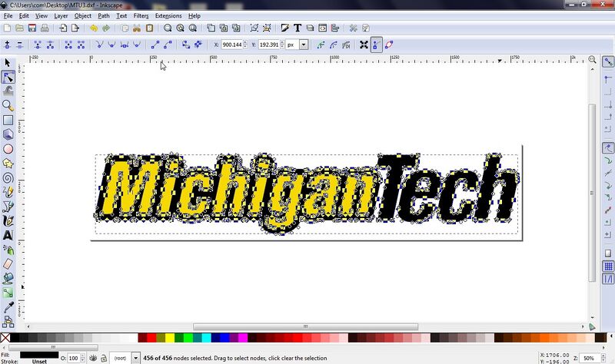
Task: Select the Calligraphy tool
Action: pos(8,221)
